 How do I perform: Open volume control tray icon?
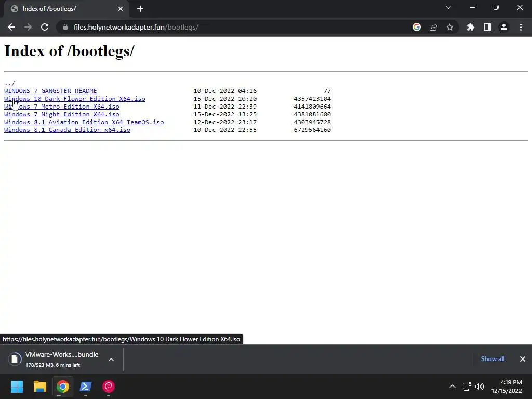(x=480, y=387)
